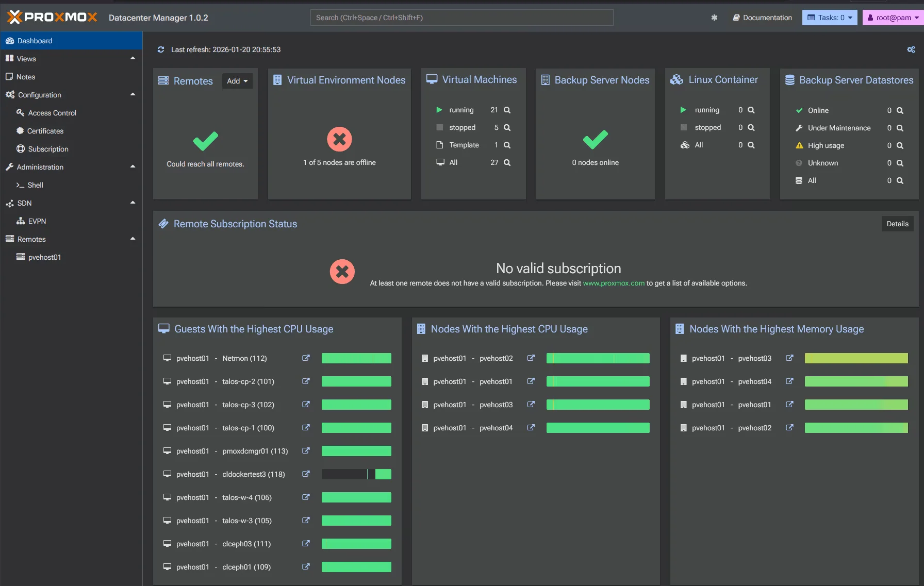This screenshot has width=924, height=586.
Task: Open external link for pvehost02 CPU usage
Action: (531, 358)
